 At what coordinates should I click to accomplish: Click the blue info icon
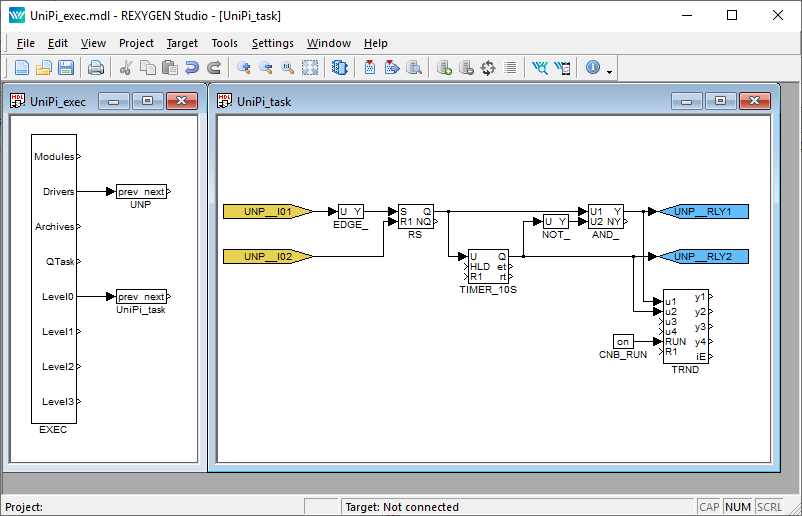(x=593, y=67)
